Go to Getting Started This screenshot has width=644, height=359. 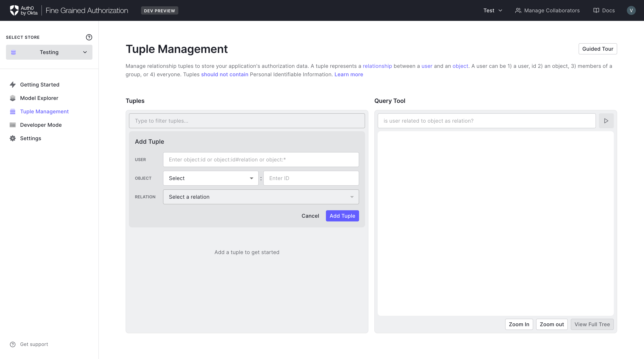(x=40, y=85)
